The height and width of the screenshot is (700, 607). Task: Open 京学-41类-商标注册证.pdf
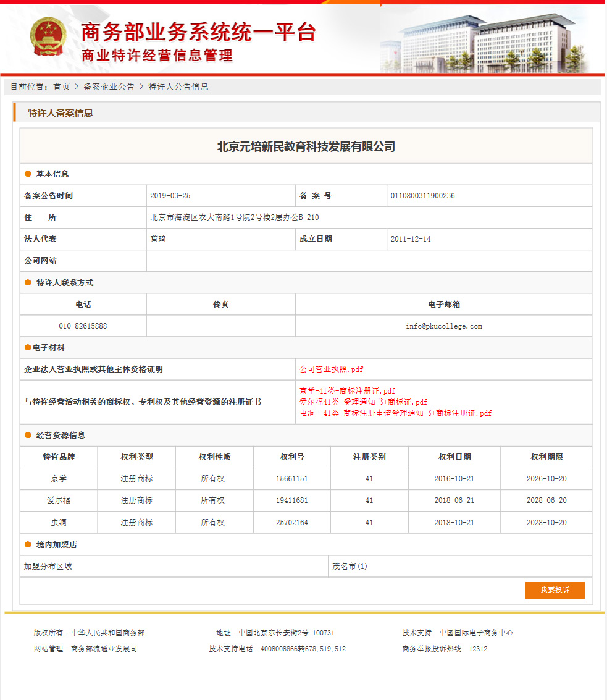(347, 391)
